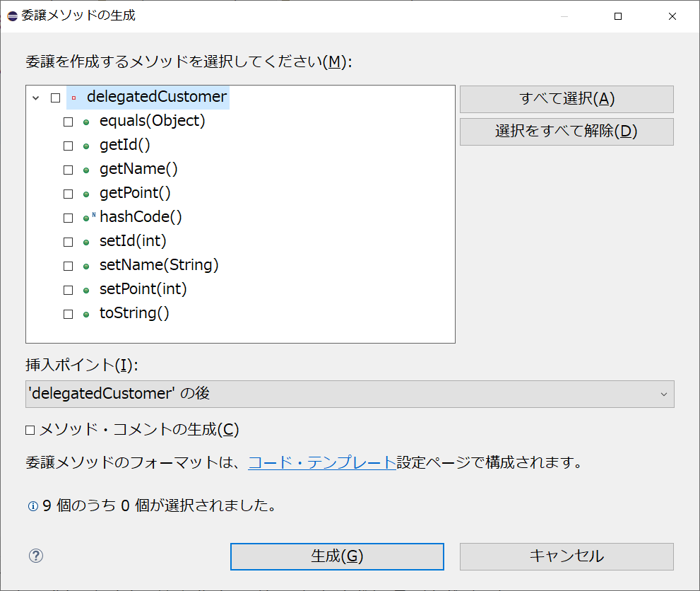
Task: Click the 生成 button
Action: point(337,556)
